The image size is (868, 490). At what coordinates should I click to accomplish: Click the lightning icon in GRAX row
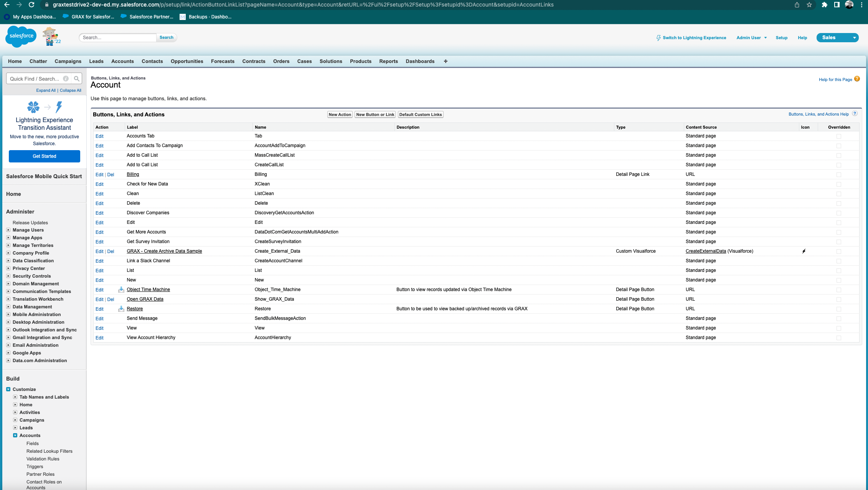[x=804, y=251]
